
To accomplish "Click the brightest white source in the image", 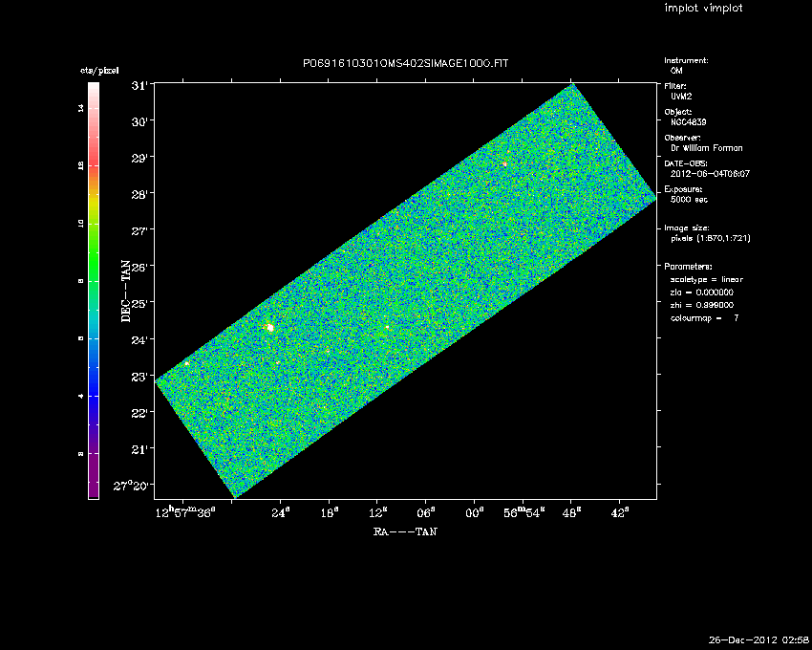I will pyautogui.click(x=269, y=328).
